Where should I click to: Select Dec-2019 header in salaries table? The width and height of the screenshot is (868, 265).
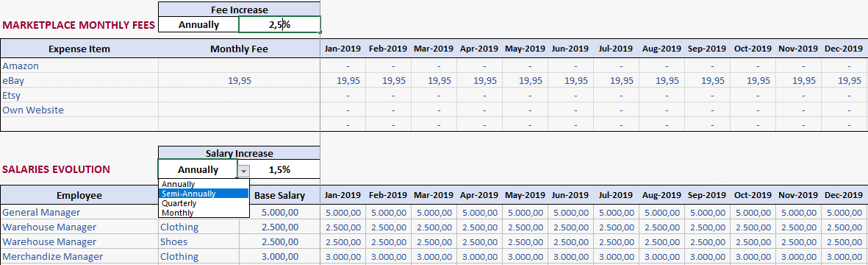[x=844, y=195]
